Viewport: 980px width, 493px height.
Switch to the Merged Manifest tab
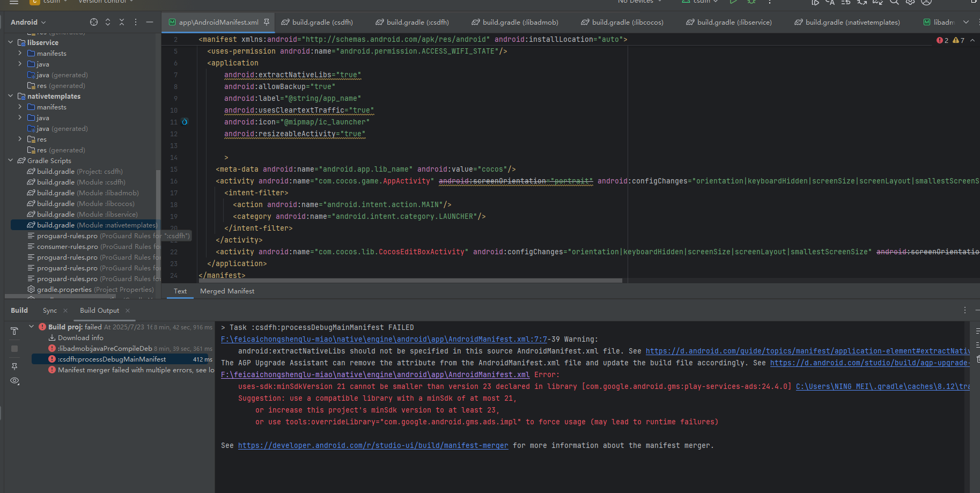point(227,291)
